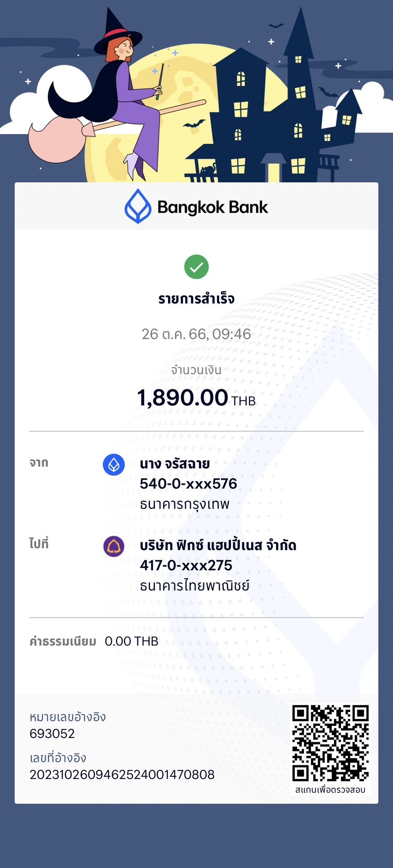Select recipient account number 417-0-xxx275
Viewport: 393px width, 868px height.
[186, 565]
